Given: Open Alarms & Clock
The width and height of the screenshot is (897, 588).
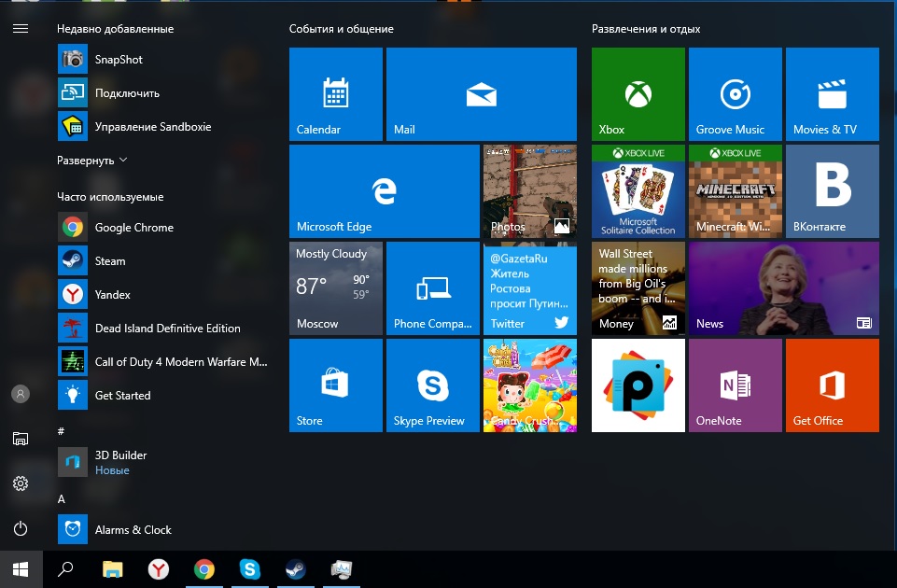Looking at the screenshot, I should tap(165, 529).
